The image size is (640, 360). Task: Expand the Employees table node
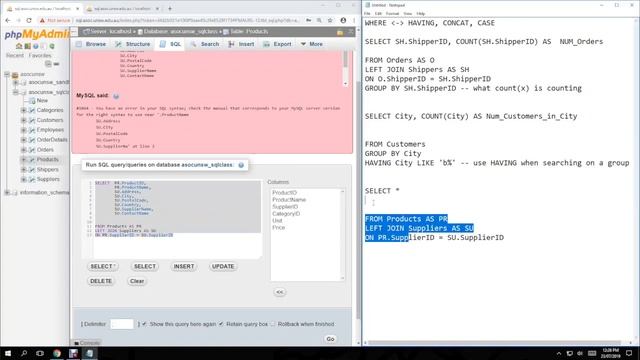23,130
